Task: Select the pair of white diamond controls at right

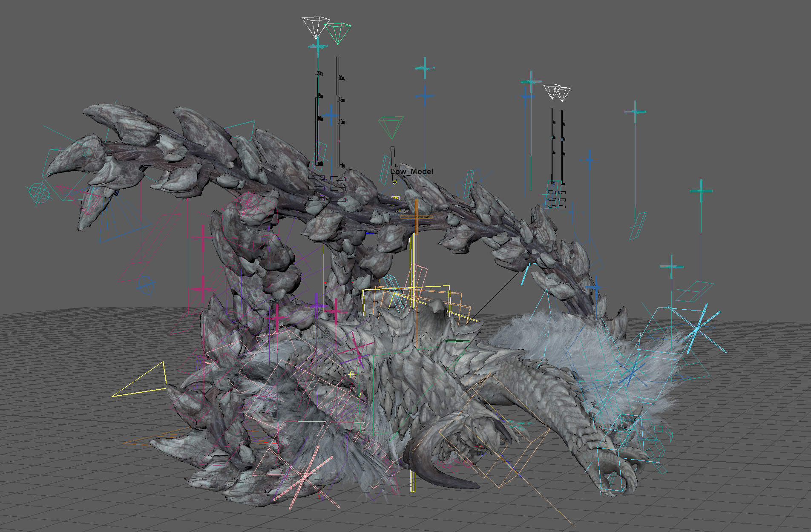Action: tap(557, 92)
